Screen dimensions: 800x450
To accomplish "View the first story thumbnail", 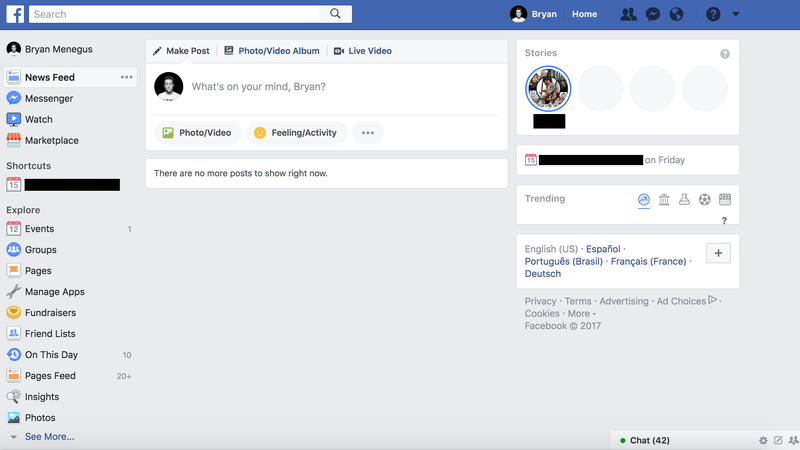I will click(x=548, y=89).
